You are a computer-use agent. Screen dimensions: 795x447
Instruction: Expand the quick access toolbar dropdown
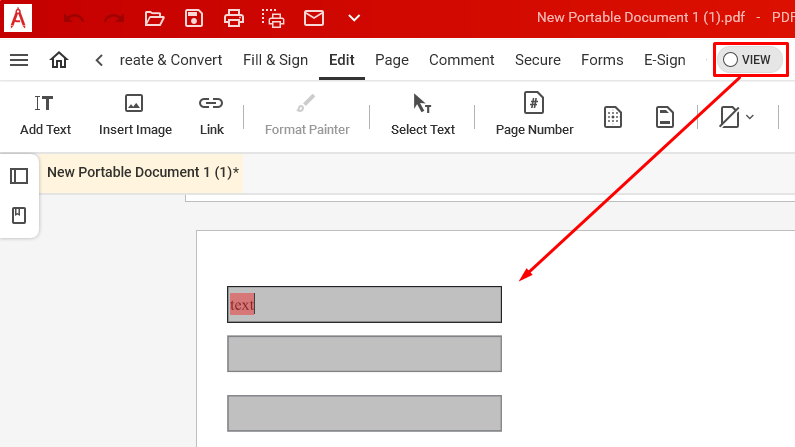tap(354, 18)
